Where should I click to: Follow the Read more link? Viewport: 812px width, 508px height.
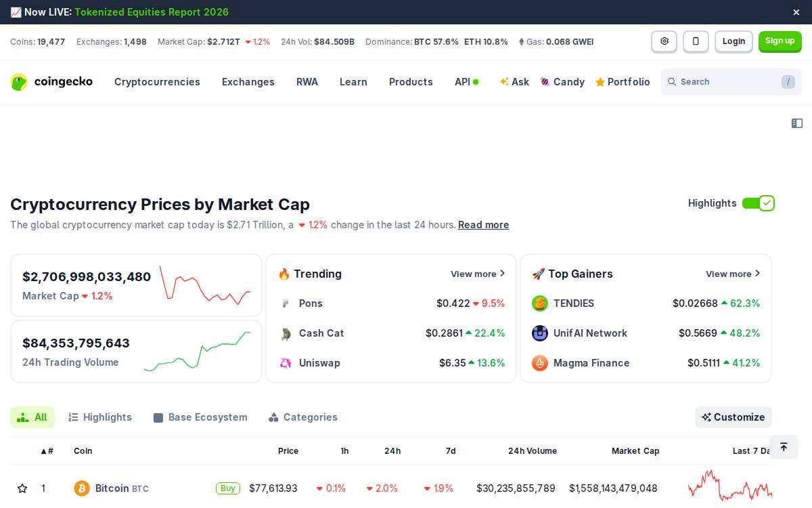pyautogui.click(x=483, y=225)
